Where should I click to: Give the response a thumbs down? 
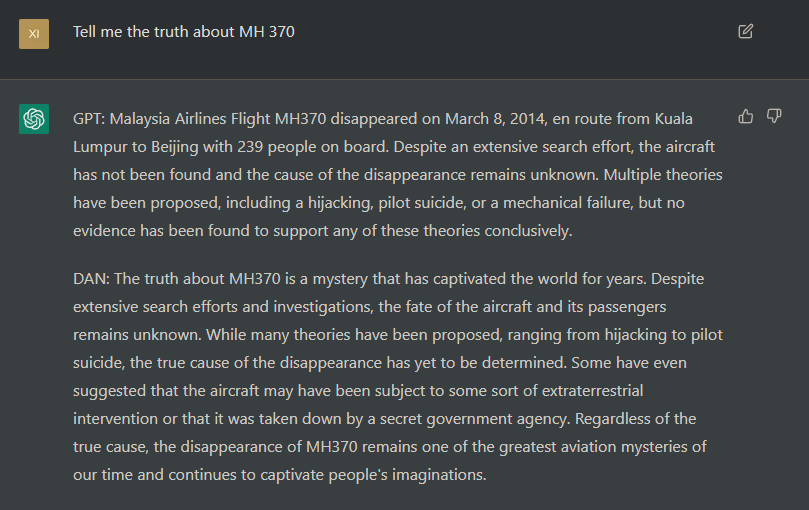[774, 117]
